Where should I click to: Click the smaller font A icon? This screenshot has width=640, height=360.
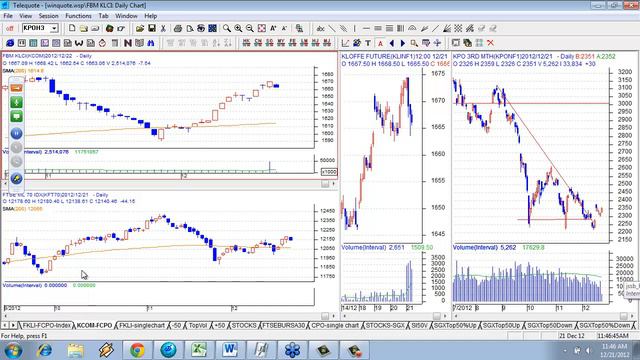coord(284,28)
